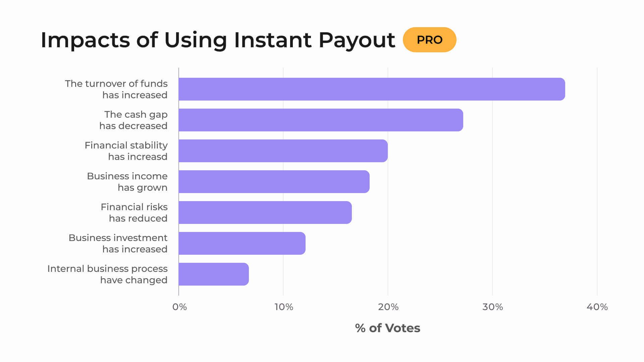Viewport: 644px width, 362px height.
Task: Select the Business investment has increased bar
Action: (242, 243)
